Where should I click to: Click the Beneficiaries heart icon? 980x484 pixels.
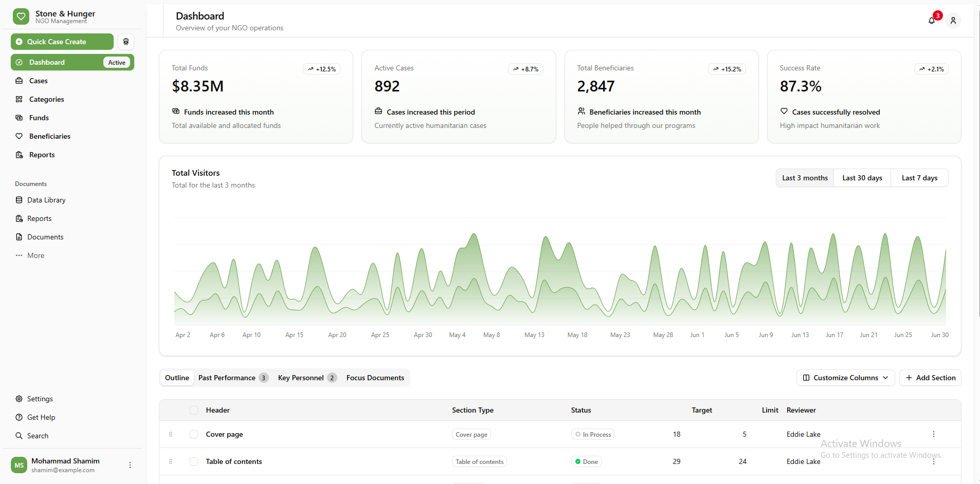click(x=19, y=136)
